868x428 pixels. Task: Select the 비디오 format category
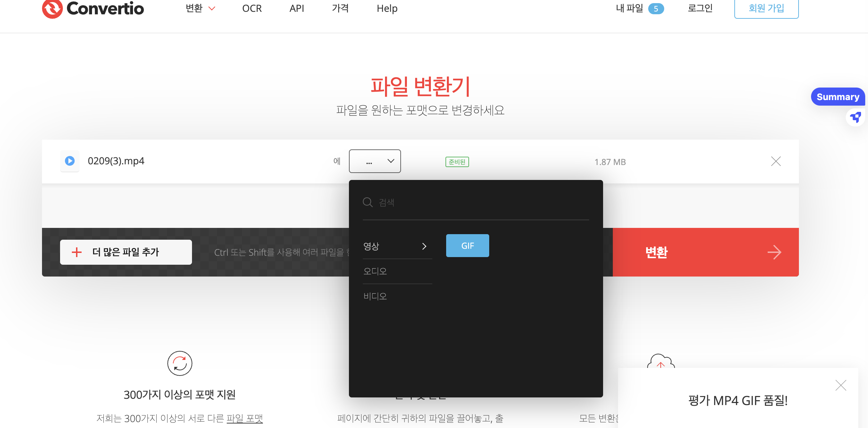coord(375,296)
